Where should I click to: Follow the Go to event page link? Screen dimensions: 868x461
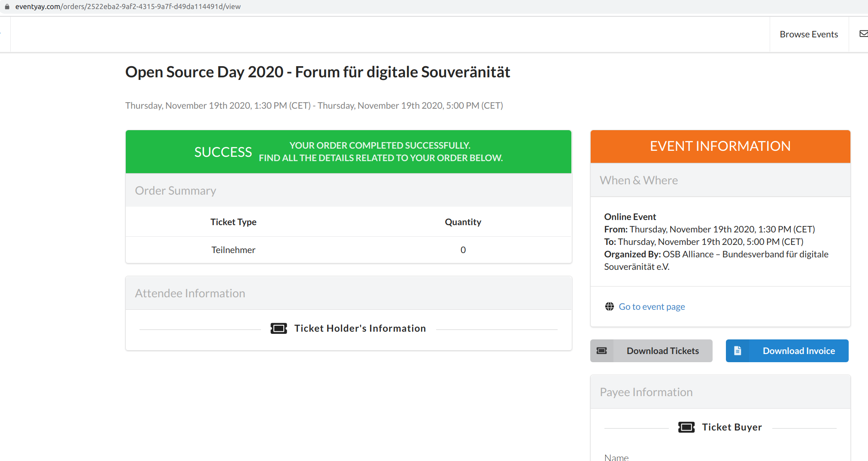tap(652, 306)
